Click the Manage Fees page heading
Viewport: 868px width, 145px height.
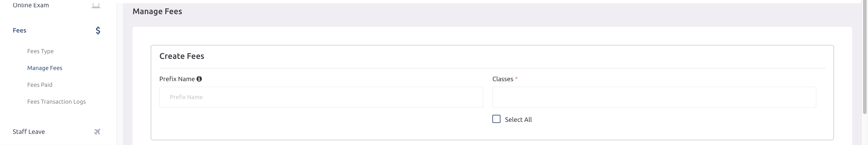(157, 11)
